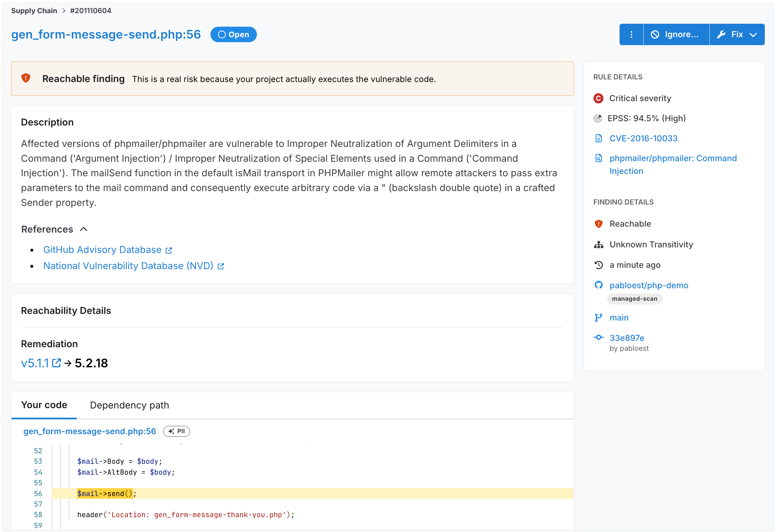Image resolution: width=776 pixels, height=532 pixels.
Task: Click external link icon beside NVD reference
Action: pyautogui.click(x=221, y=266)
